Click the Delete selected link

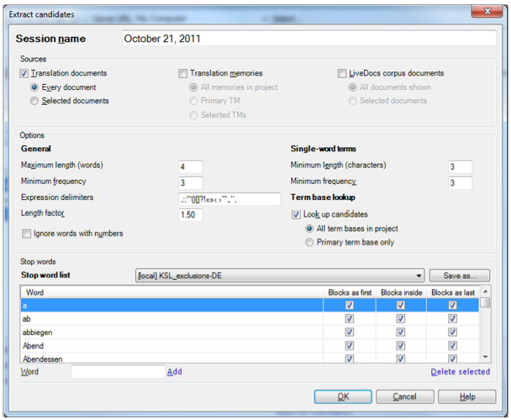click(x=461, y=372)
